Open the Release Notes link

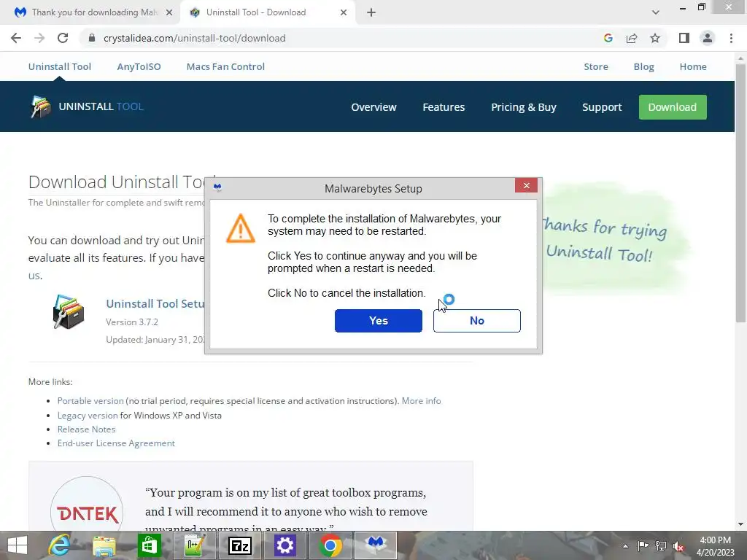pyautogui.click(x=86, y=429)
